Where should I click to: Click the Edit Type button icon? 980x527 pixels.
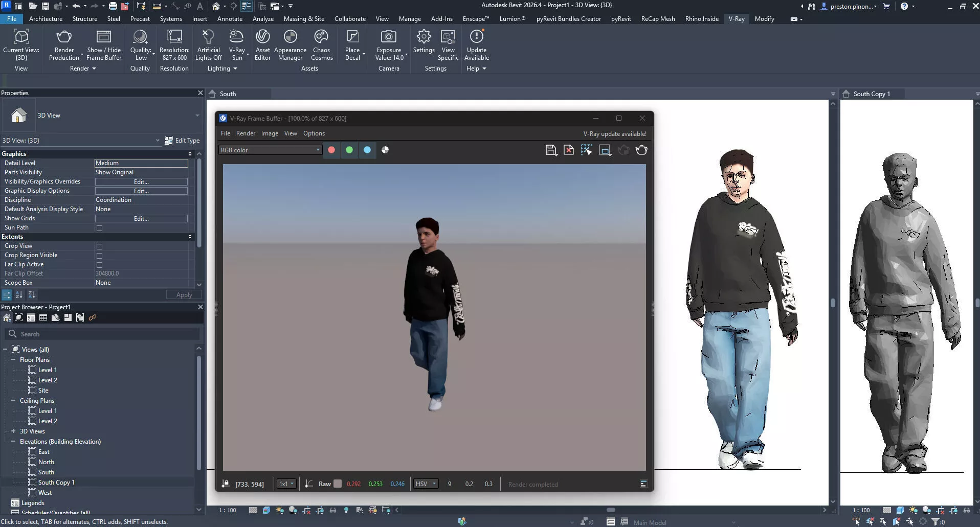pyautogui.click(x=169, y=141)
